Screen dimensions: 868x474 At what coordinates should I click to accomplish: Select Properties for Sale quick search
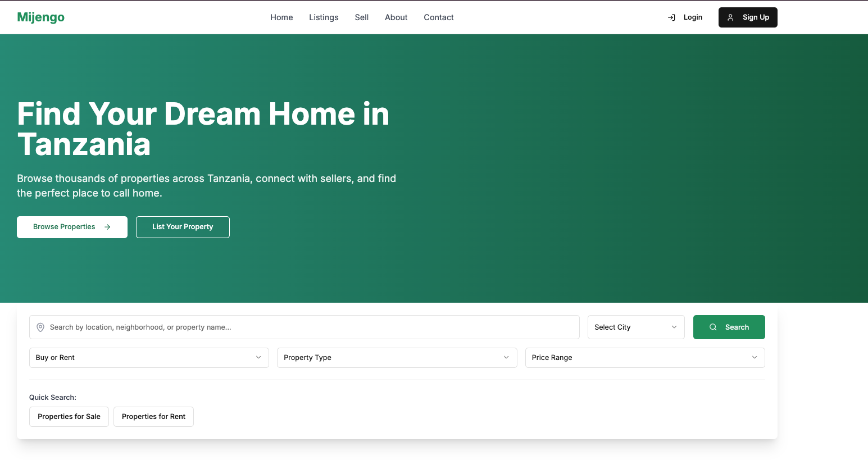click(x=69, y=417)
